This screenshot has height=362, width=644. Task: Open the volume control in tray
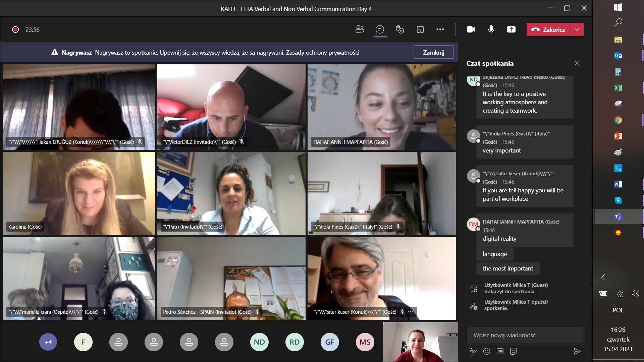[635, 294]
